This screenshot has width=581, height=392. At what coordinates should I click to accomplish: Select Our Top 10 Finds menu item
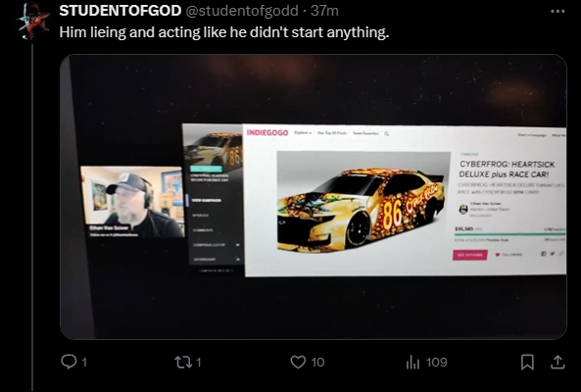(331, 133)
